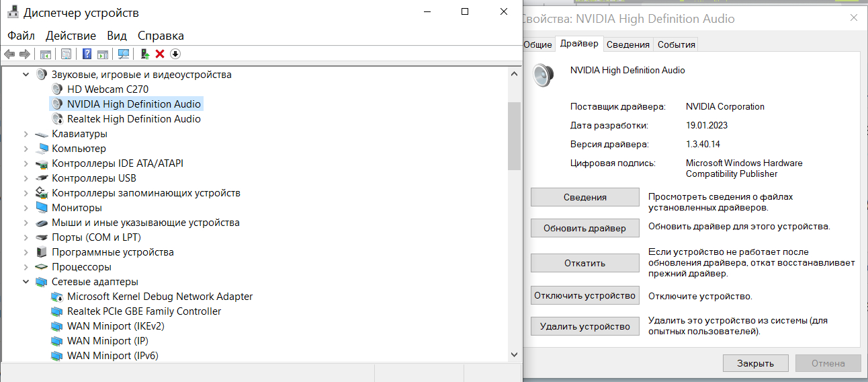
Task: Click the keyboard category icon
Action: 42,134
